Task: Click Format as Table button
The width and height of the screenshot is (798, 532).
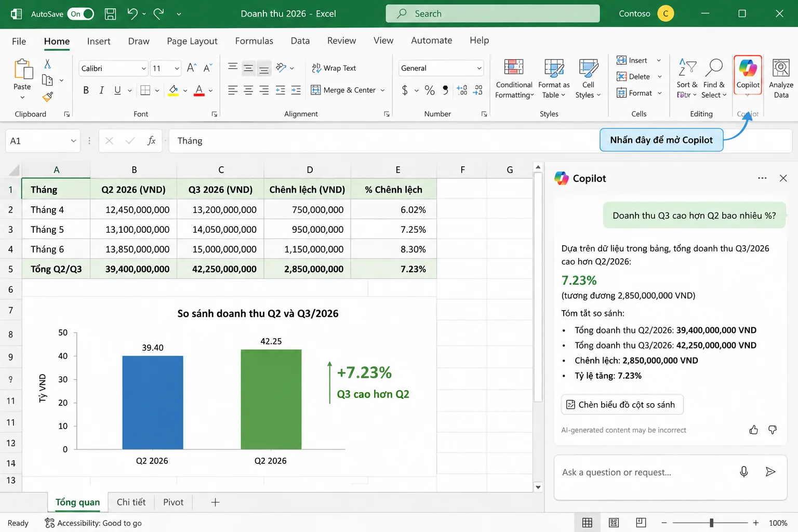Action: [x=554, y=78]
